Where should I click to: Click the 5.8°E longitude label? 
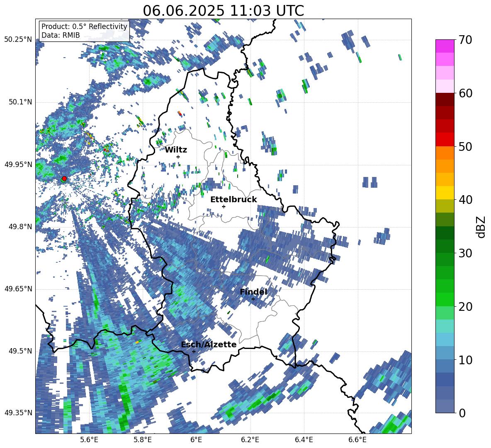[143, 440]
